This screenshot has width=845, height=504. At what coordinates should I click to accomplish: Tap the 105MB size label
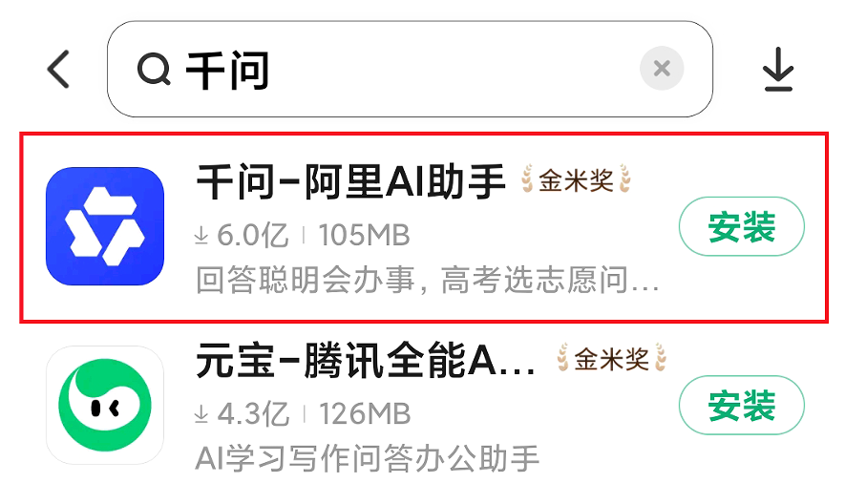365,236
